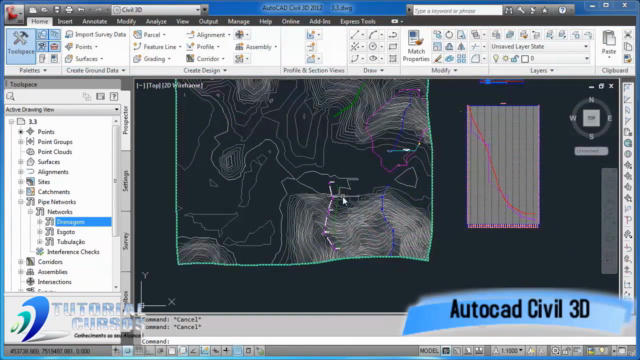Image resolution: width=640 pixels, height=360 pixels.
Task: Select the Line draw tool
Action: point(355,35)
